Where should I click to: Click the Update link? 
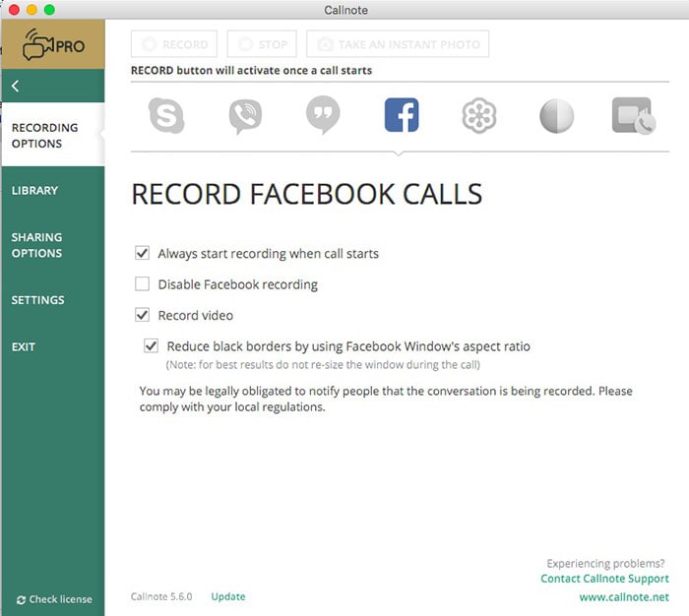coord(228,596)
